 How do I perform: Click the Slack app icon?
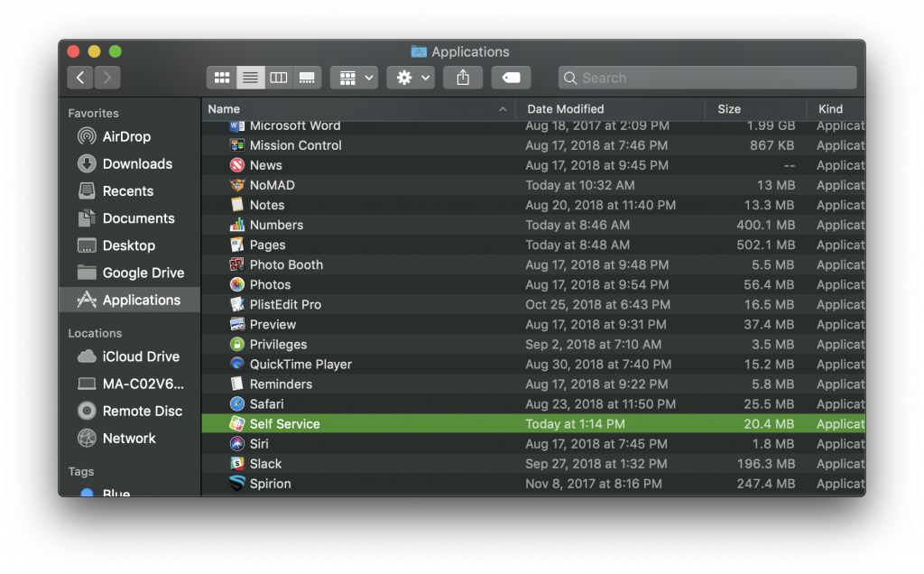[237, 464]
